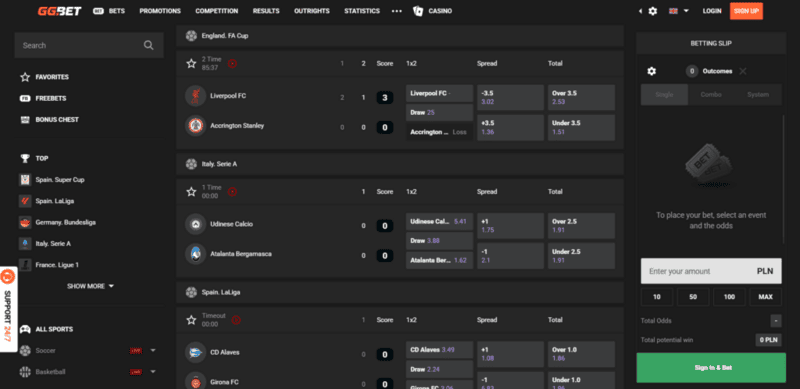The height and width of the screenshot is (389, 800).
Task: Open live stream icon for Udinese match
Action: [232, 192]
